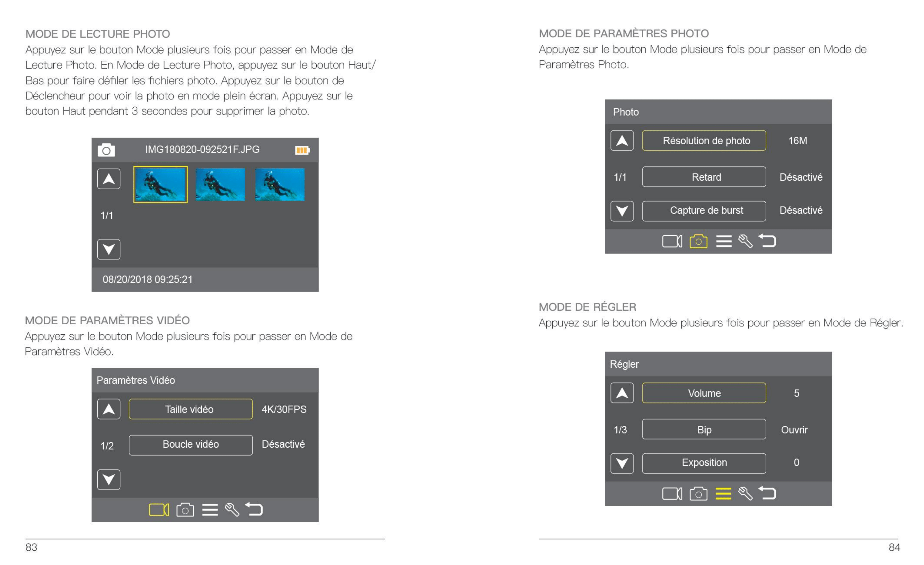Select the middle diver photo thumbnail
Screen dimensions: 924x565
point(221,184)
